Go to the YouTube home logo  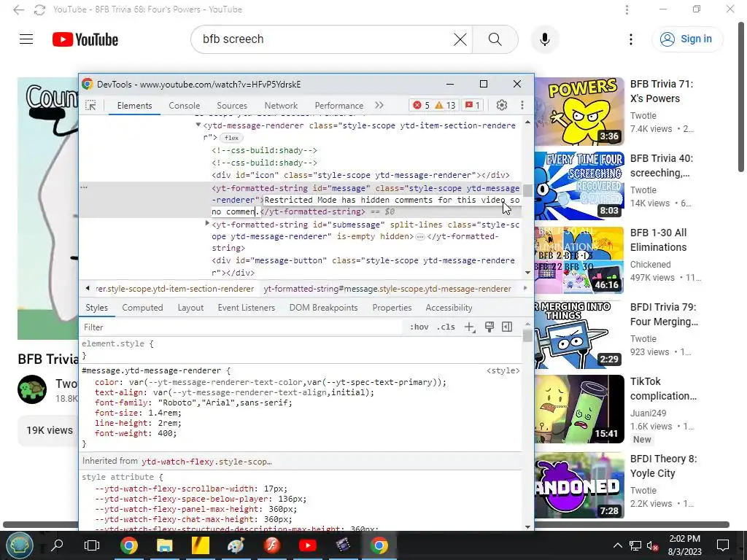tap(85, 39)
